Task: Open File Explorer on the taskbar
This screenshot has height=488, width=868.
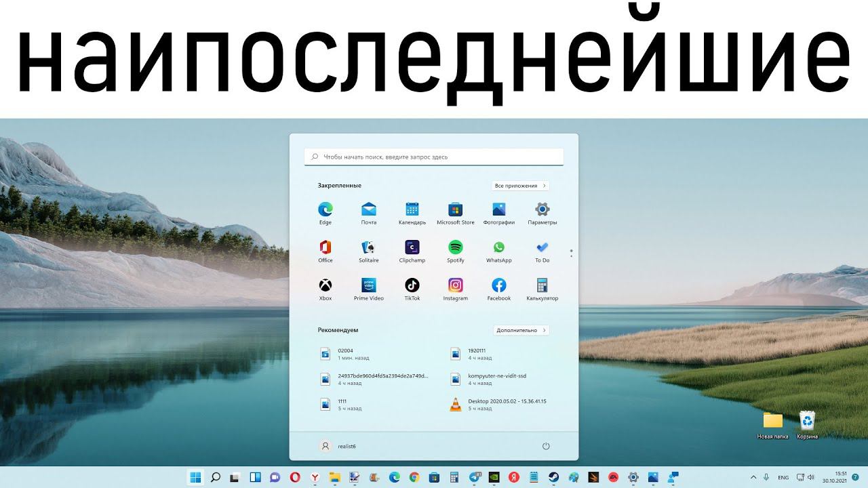Action: point(335,477)
